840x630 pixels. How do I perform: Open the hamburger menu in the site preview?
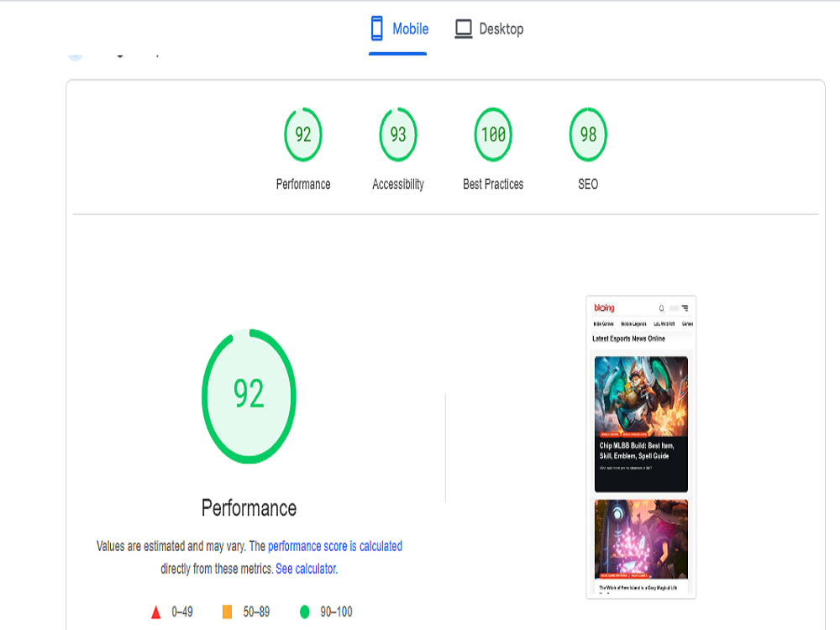coord(686,308)
